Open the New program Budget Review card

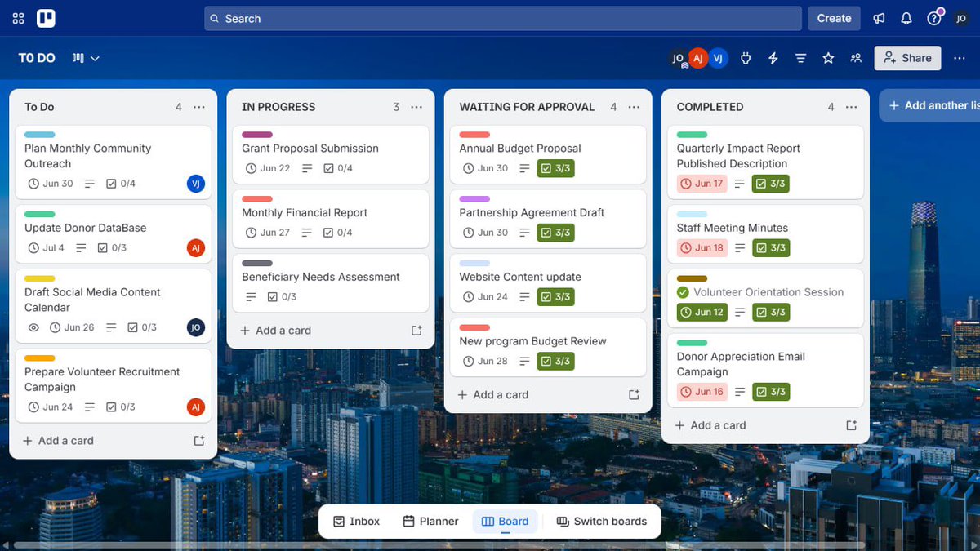coord(548,348)
